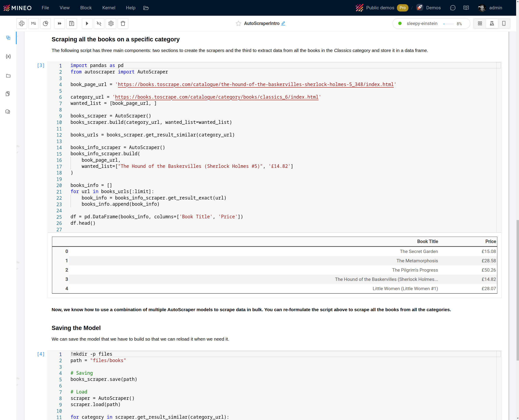Open the Hound of the Baskervilles URL link
Image resolution: width=519 pixels, height=420 pixels.
[x=256, y=84]
